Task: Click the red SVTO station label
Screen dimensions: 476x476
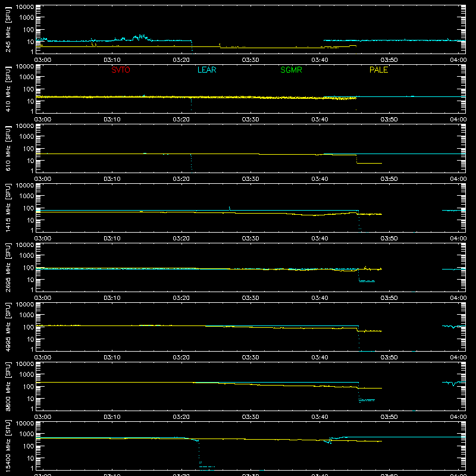Action: coord(121,70)
